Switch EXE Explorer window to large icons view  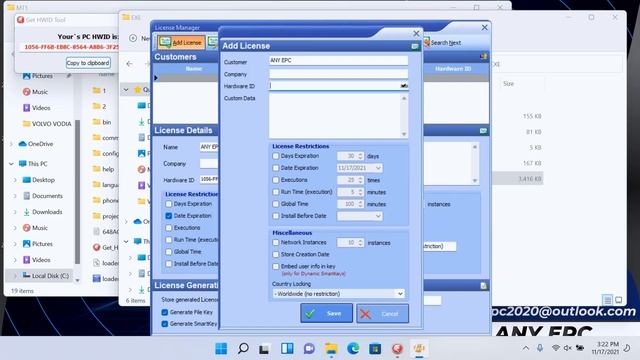618,300
